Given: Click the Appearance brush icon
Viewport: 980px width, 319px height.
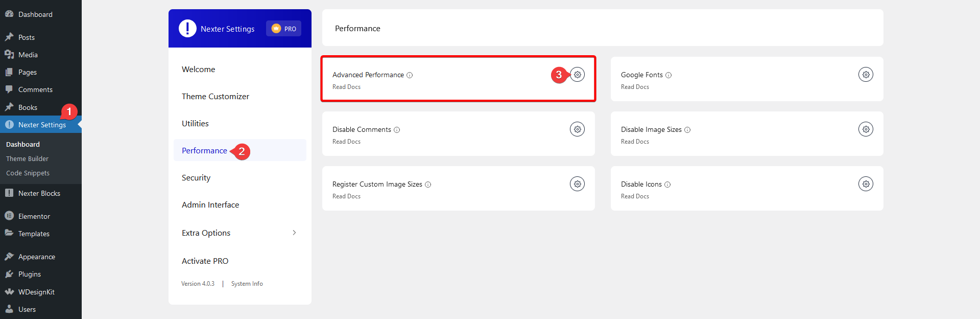Looking at the screenshot, I should [x=9, y=256].
